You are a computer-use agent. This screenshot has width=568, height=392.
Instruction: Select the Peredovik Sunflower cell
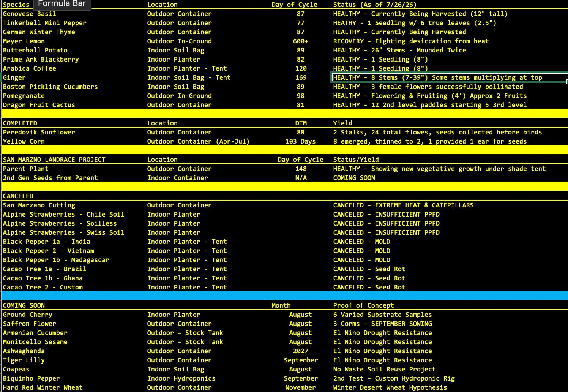39,132
